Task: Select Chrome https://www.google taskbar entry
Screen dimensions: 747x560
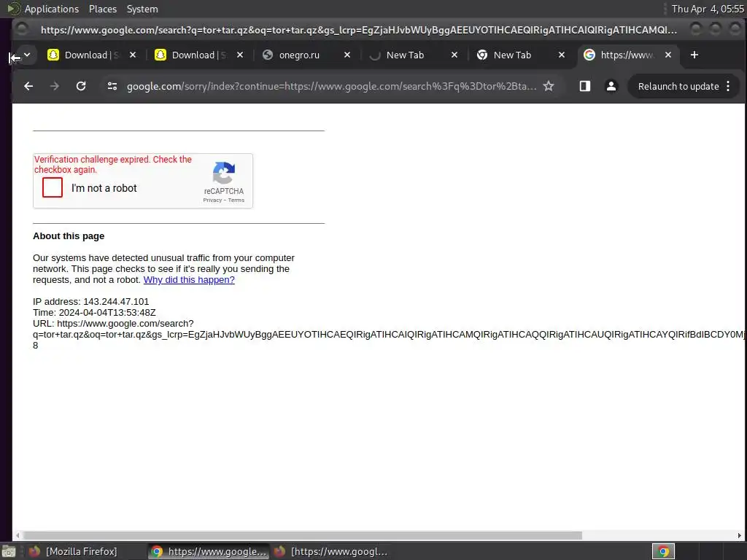Action: pyautogui.click(x=209, y=551)
